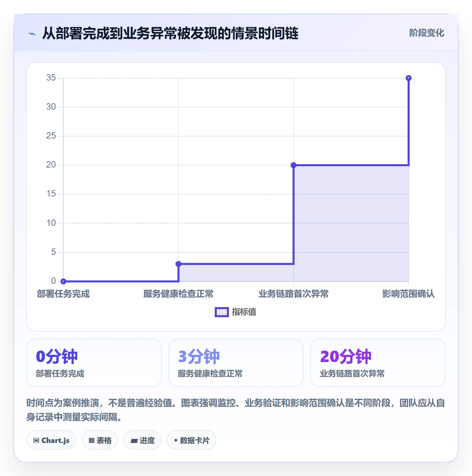Click the lightning bolt icon beside the title
The height and width of the screenshot is (476, 472).
point(32,34)
